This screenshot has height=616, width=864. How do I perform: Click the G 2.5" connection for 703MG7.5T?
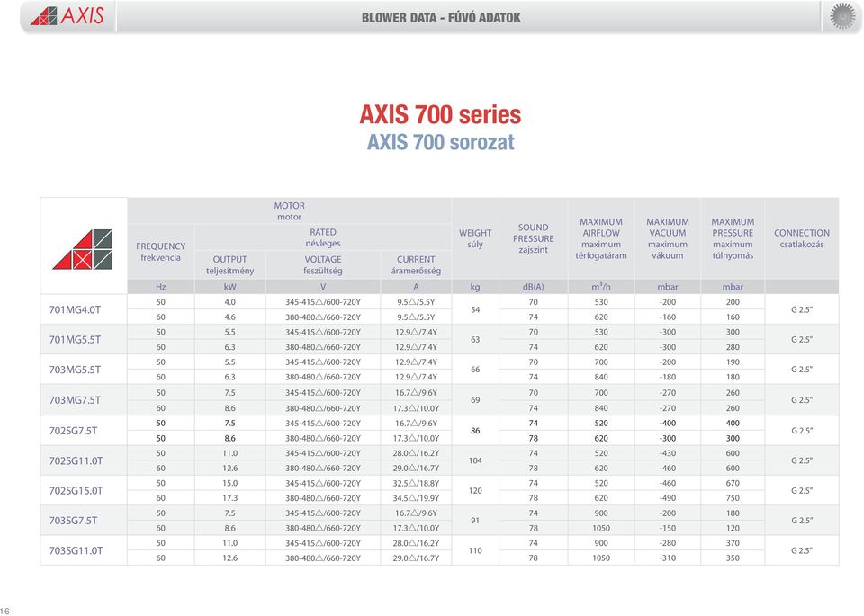802,400
